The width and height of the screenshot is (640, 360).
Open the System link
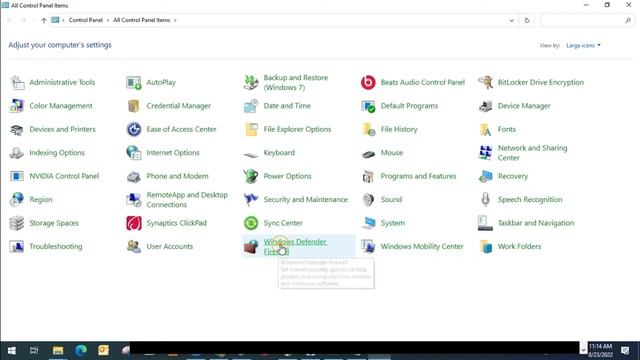[393, 223]
